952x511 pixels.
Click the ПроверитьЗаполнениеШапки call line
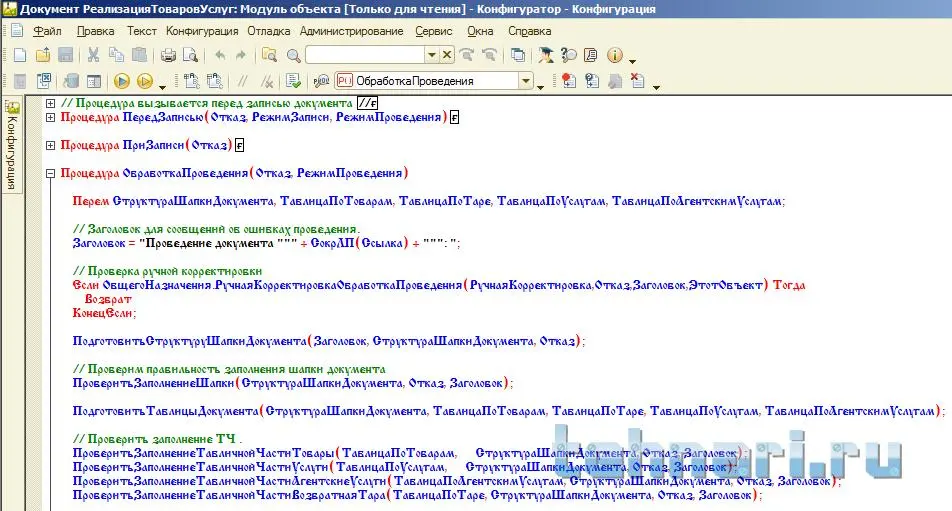tap(293, 383)
